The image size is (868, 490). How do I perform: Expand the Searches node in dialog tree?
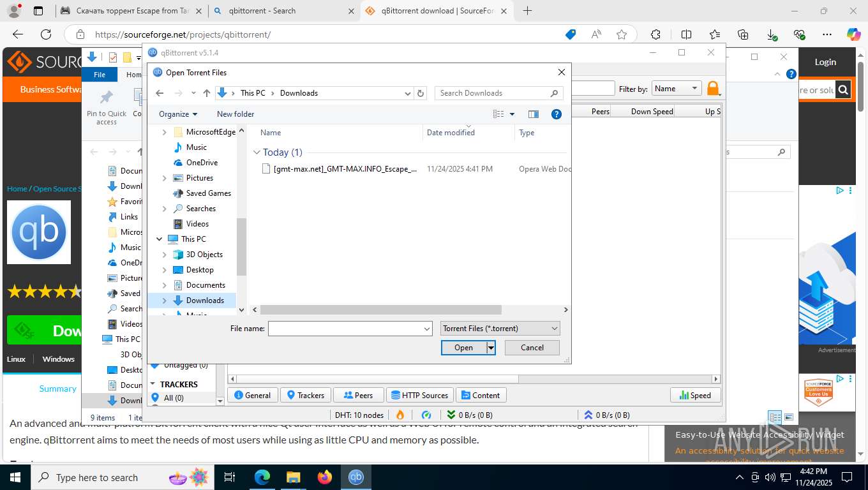click(x=164, y=209)
